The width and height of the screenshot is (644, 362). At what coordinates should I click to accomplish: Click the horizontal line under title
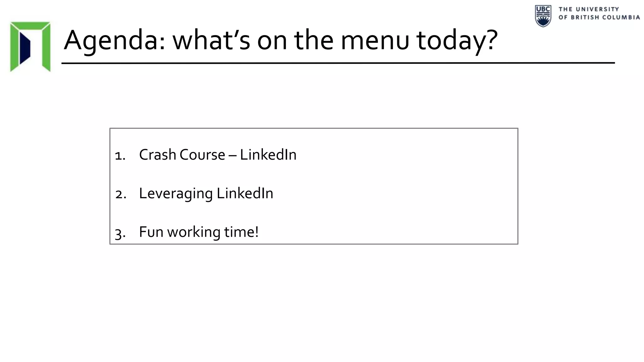(x=338, y=63)
